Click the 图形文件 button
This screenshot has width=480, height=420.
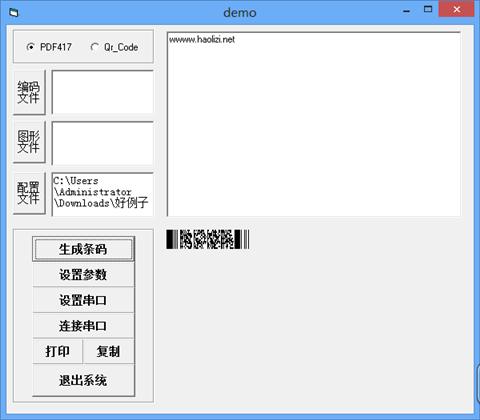29,142
